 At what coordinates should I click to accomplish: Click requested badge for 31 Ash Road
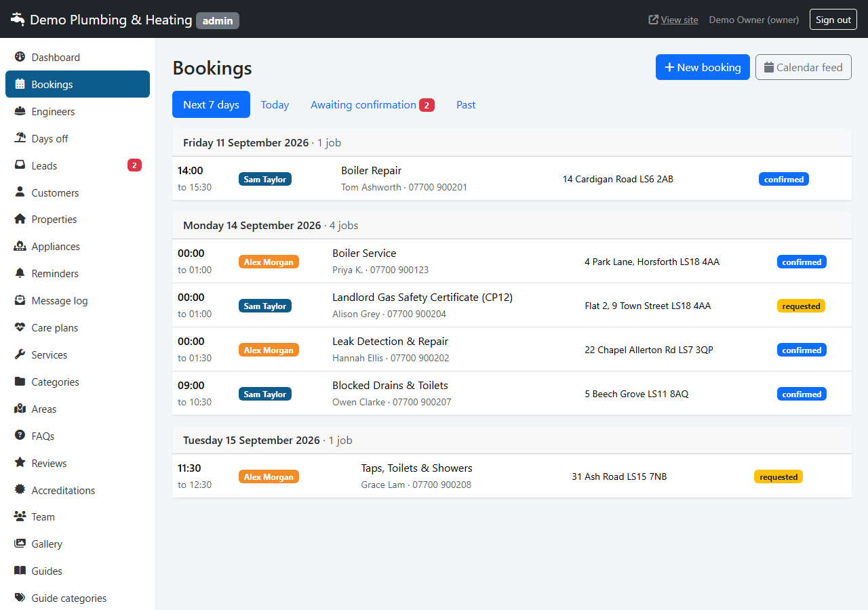click(778, 476)
